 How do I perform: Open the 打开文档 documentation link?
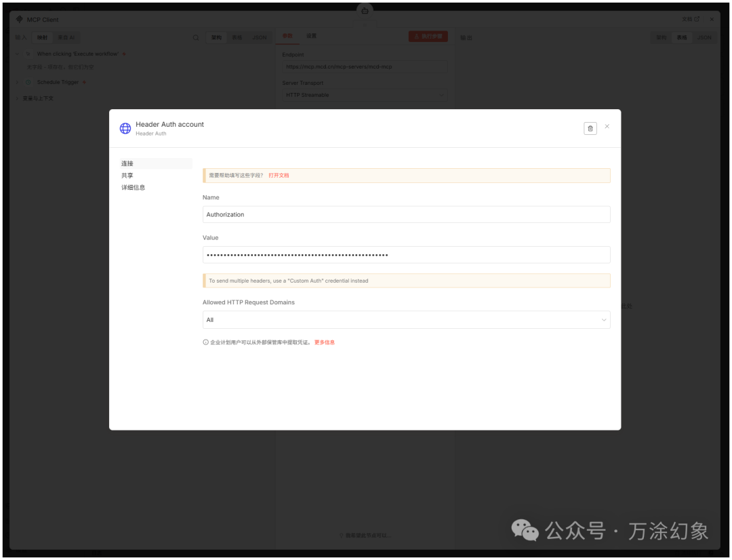click(x=279, y=175)
